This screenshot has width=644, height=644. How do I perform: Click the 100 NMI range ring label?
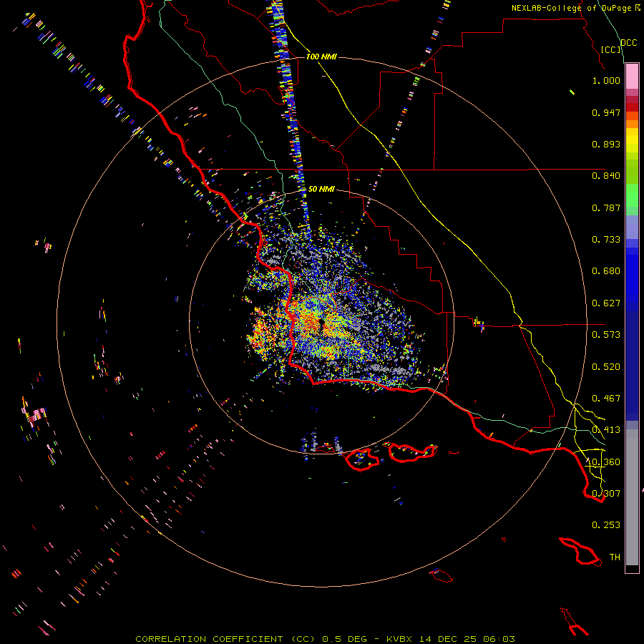click(321, 57)
